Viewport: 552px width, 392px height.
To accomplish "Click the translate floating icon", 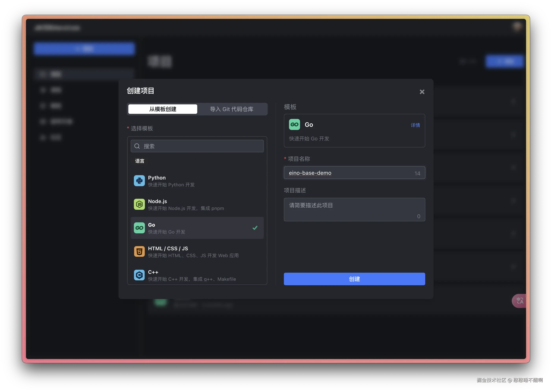I will click(520, 301).
